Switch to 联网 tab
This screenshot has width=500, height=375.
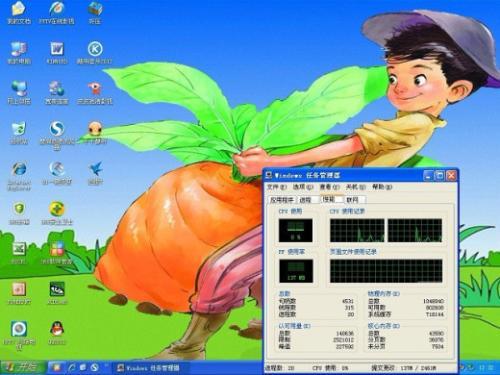355,200
